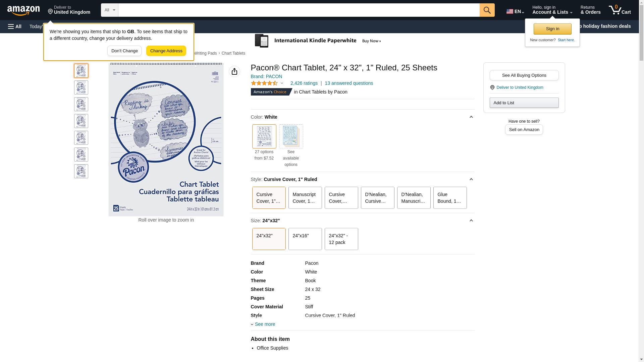Screen dimensions: 644x362
Task: Open Returns & Orders
Action: coord(590,10)
